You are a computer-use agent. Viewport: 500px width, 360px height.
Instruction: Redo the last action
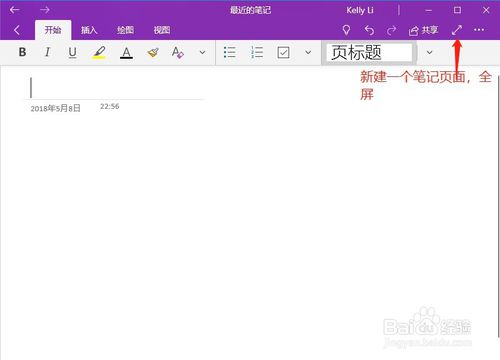click(391, 30)
